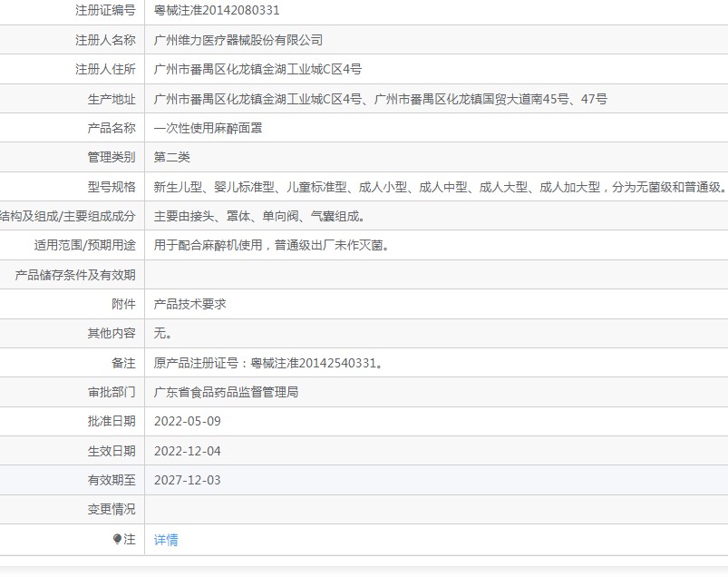Click the 生产地址 address value
The width and height of the screenshot is (728, 577).
(380, 99)
